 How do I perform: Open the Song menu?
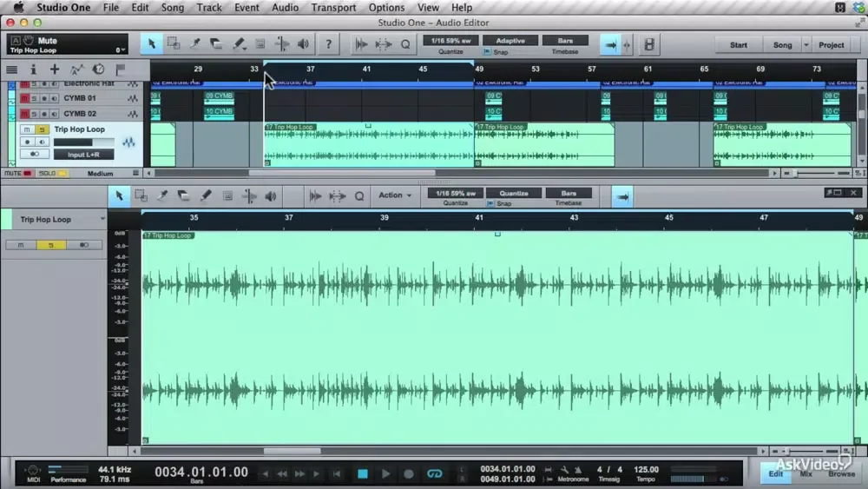173,7
